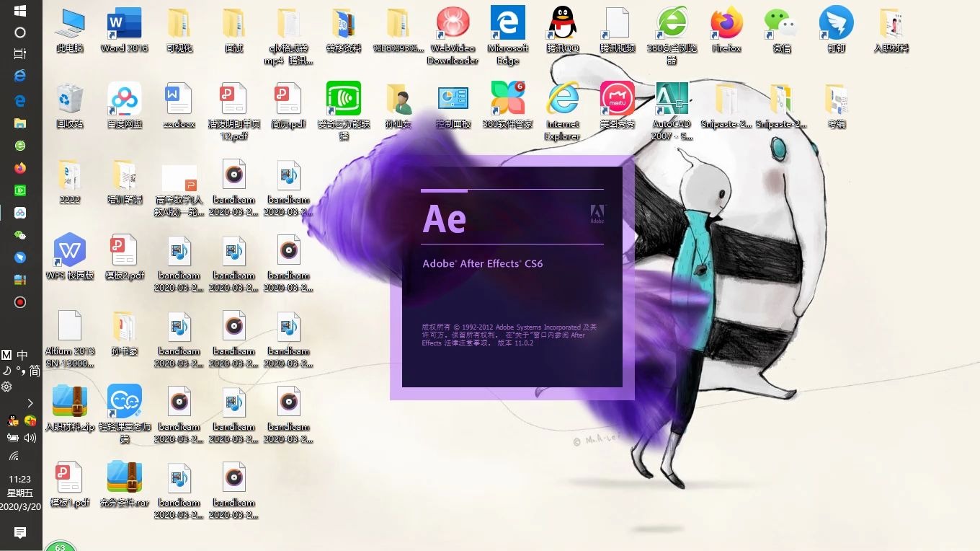Select the Altium 2013 SN file
Viewport: 980px width, 551px height.
click(70, 339)
